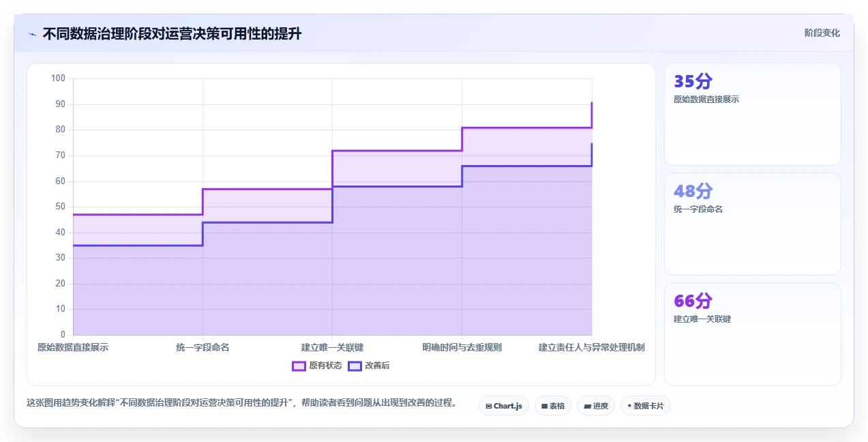Click the 原有状态 legend label
868x442 pixels.
(x=325, y=366)
